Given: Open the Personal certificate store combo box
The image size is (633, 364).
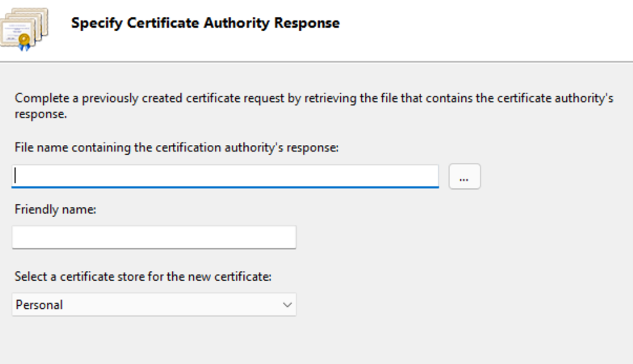Looking at the screenshot, I should point(154,305).
